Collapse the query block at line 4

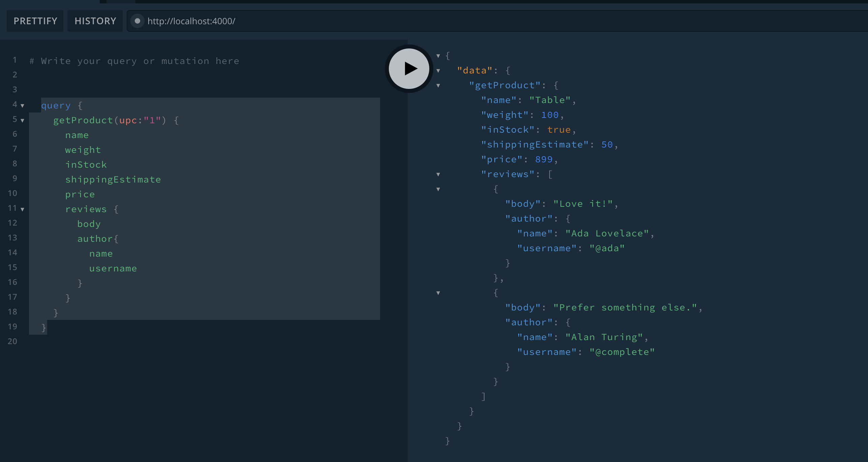23,106
